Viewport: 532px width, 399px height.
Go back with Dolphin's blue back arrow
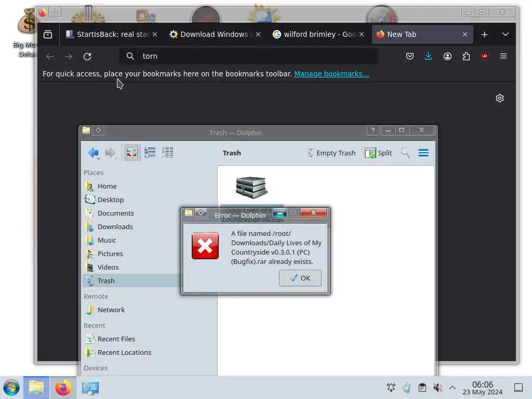coord(94,153)
